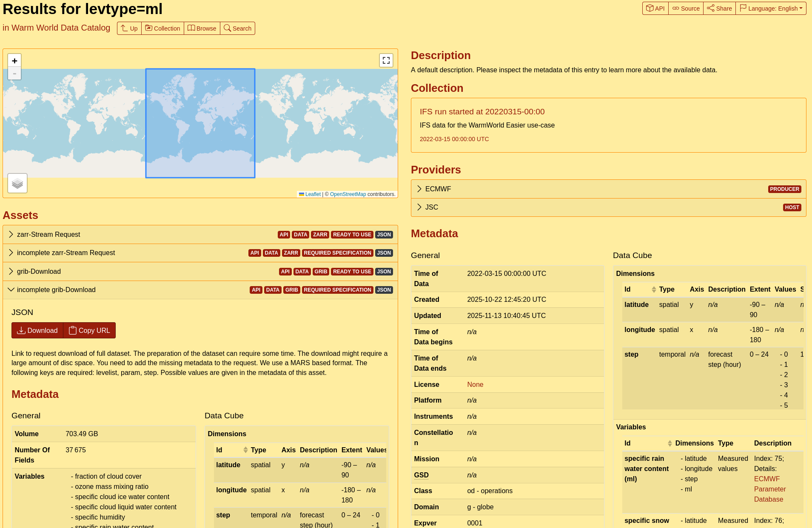Viewport: 812px width, 528px height.
Task: Click GRIB badge on grib-Download row
Action: tap(321, 272)
